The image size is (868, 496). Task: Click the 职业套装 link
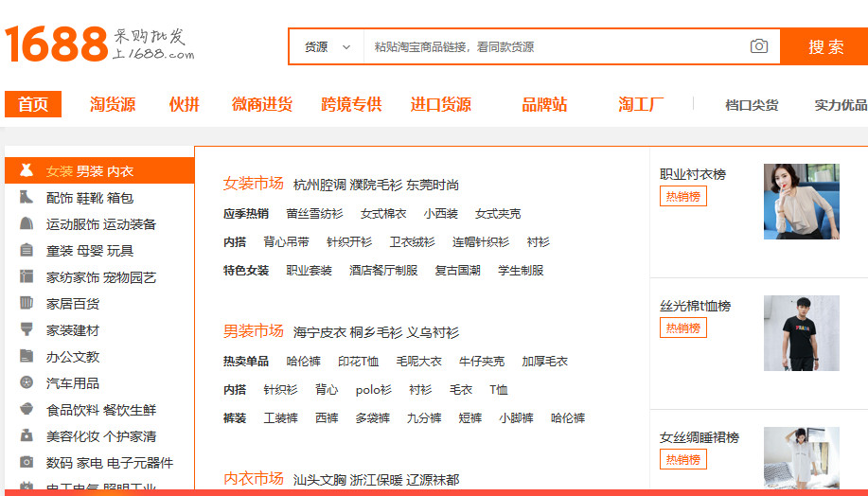pyautogui.click(x=309, y=271)
